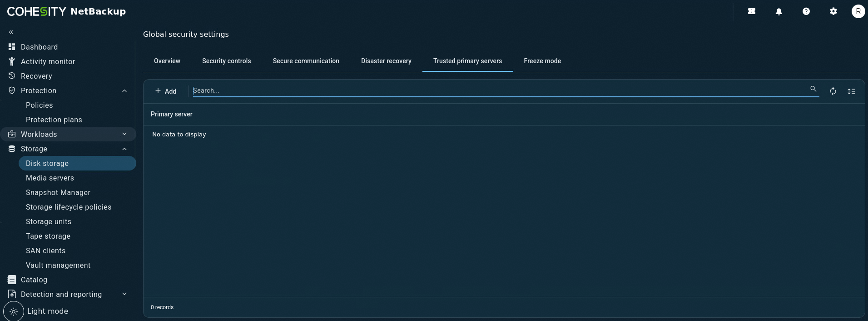The height and width of the screenshot is (321, 868).
Task: Collapse the sidebar with the double-chevron icon
Action: coord(11,32)
